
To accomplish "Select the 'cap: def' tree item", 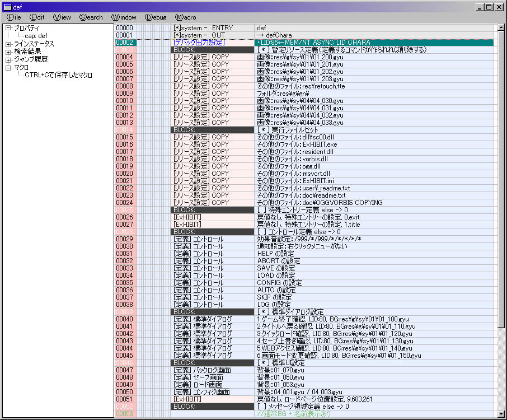I will (36, 36).
